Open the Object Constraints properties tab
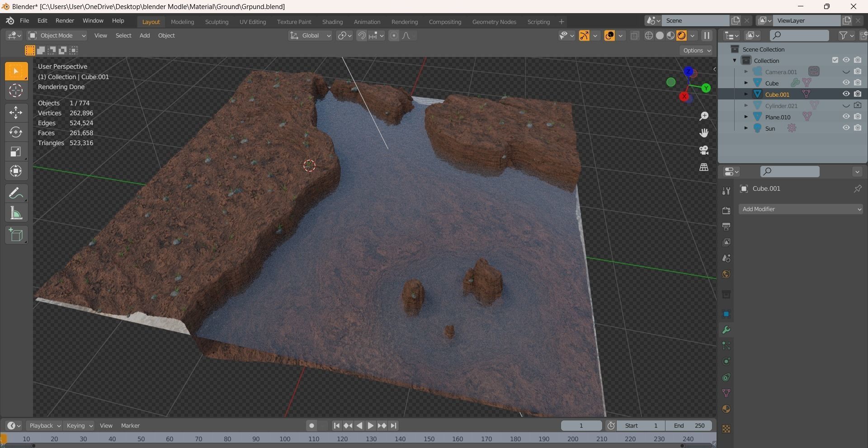Screen dimensions: 868x448 coord(726,377)
